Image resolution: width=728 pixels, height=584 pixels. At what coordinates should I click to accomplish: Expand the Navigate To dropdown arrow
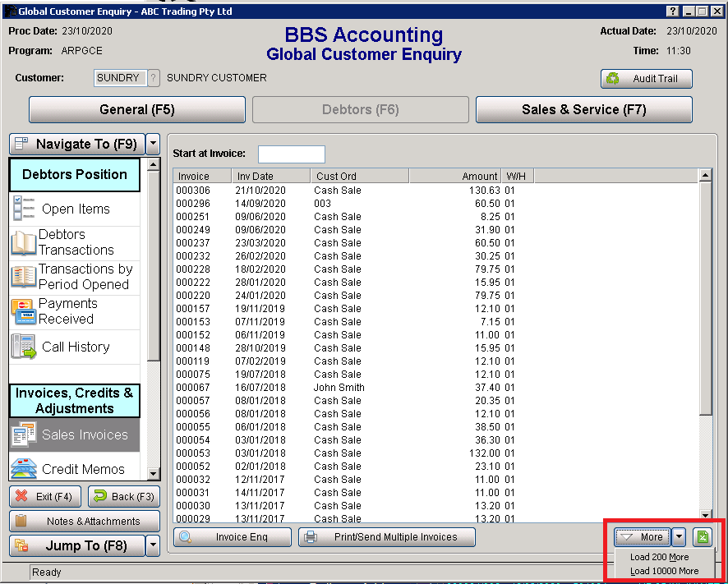[x=153, y=144]
